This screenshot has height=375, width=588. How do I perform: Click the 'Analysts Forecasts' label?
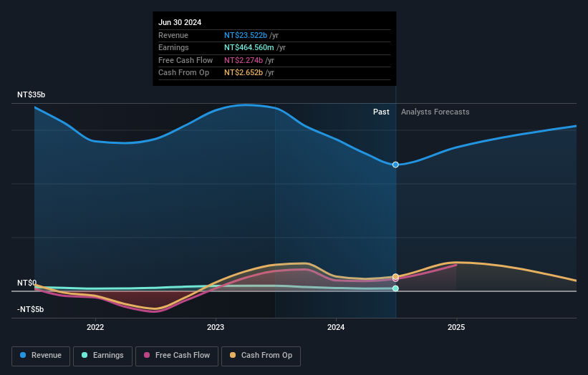435,112
